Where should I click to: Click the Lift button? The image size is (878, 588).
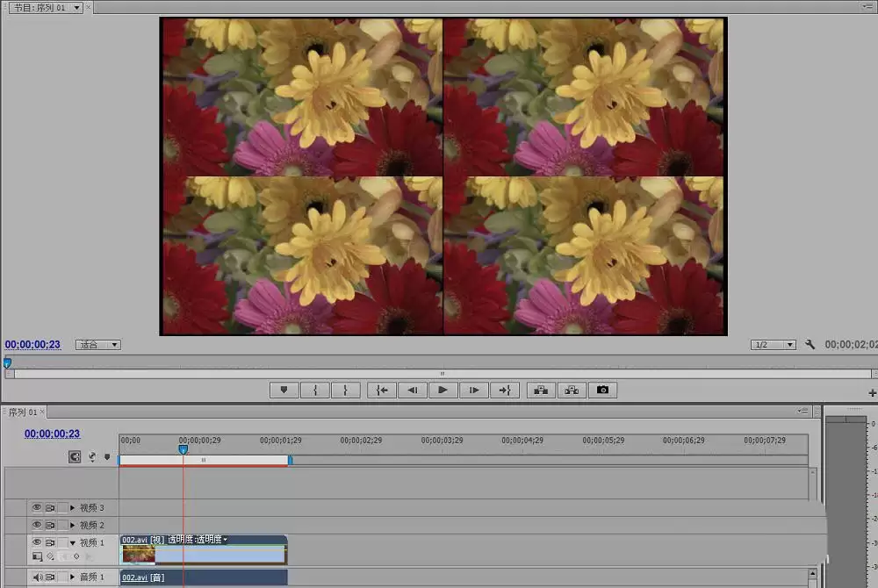tap(541, 390)
